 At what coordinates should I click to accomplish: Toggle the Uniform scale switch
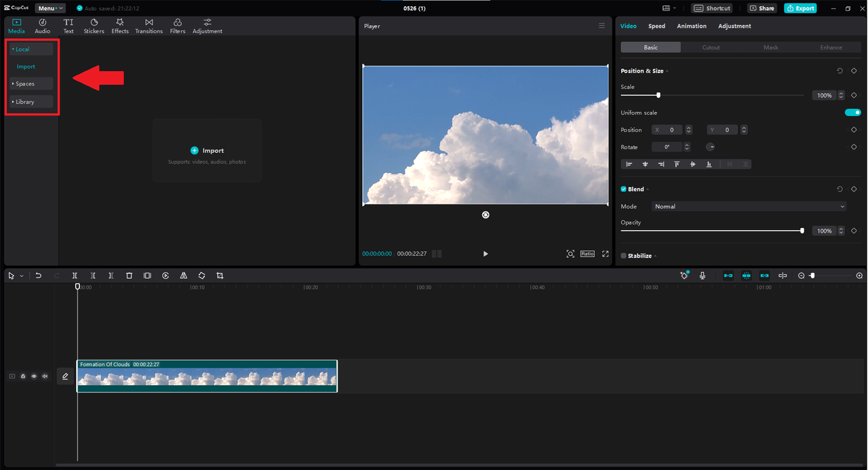coord(852,113)
